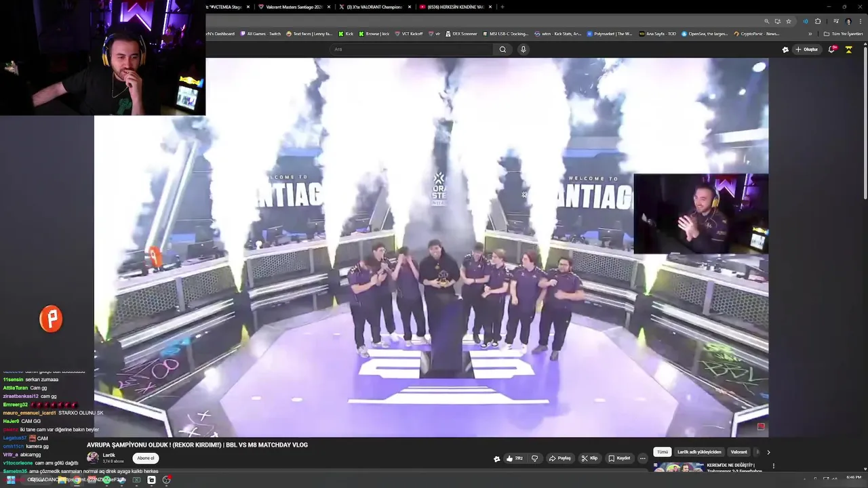Viewport: 868px width, 488px height.
Task: Select the Tümü filter chip
Action: [663, 452]
